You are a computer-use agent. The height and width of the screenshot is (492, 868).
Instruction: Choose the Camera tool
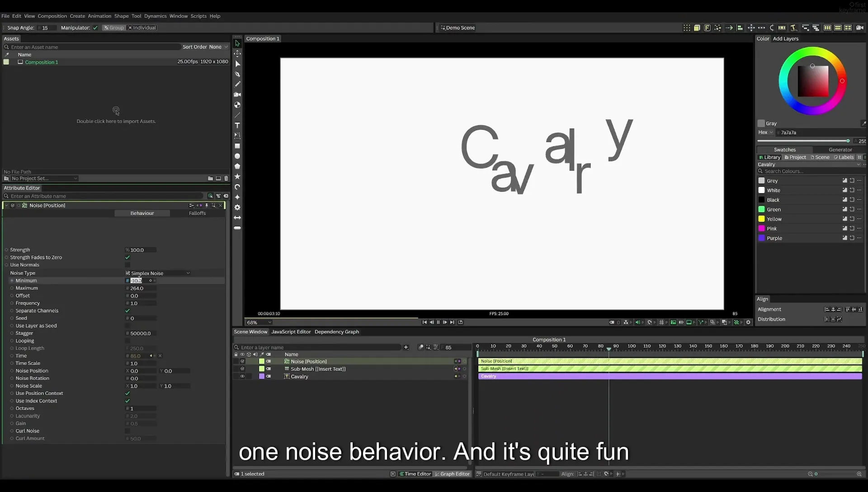pyautogui.click(x=237, y=95)
